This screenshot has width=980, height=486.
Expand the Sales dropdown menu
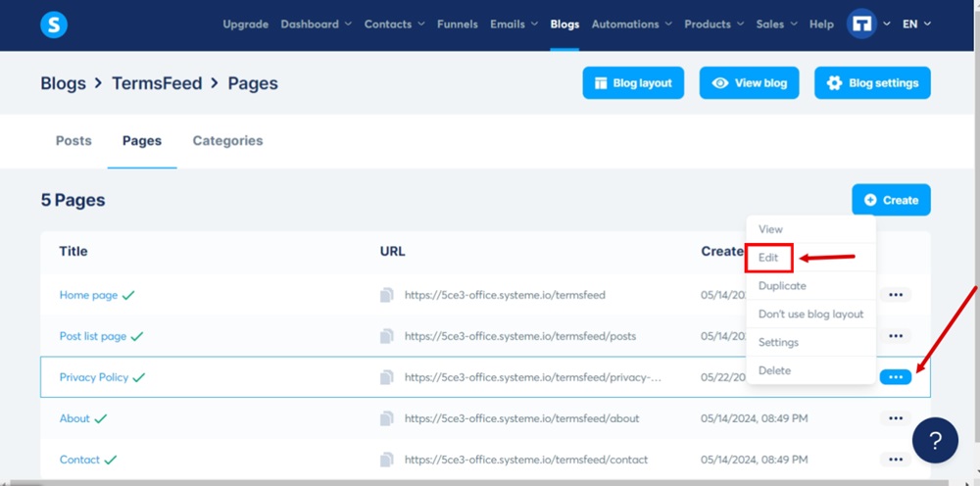[x=776, y=24]
